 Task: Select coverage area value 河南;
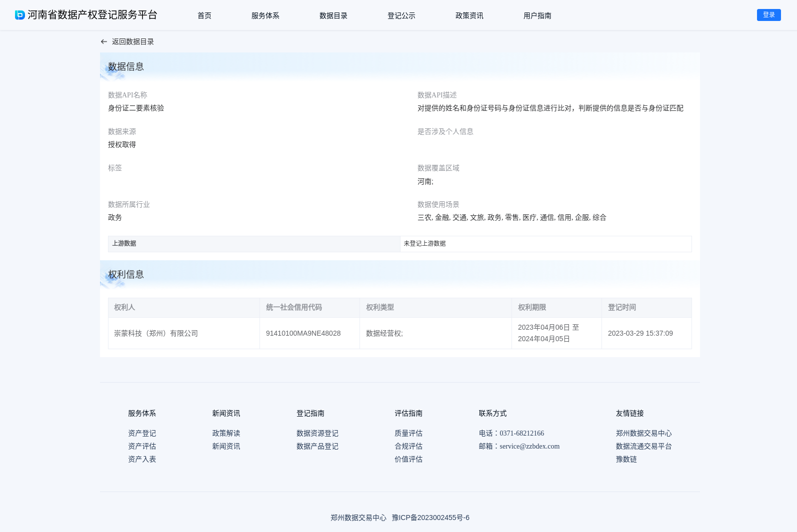pos(425,181)
